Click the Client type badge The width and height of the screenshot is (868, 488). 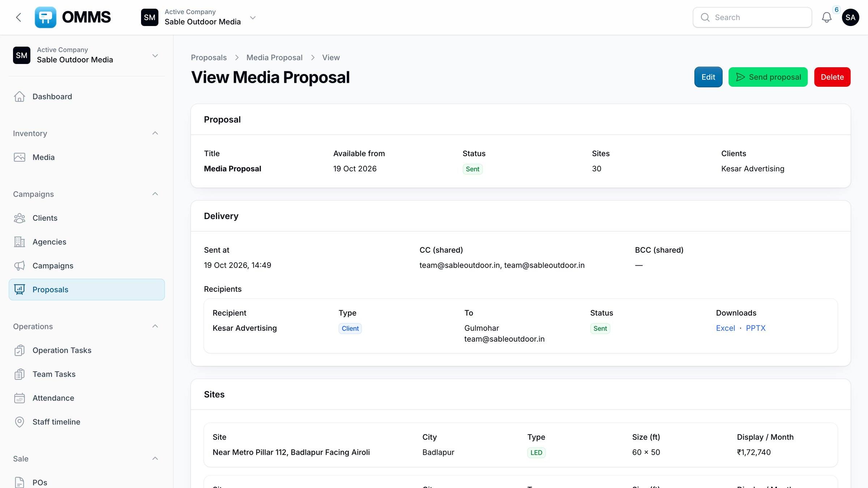coord(350,329)
